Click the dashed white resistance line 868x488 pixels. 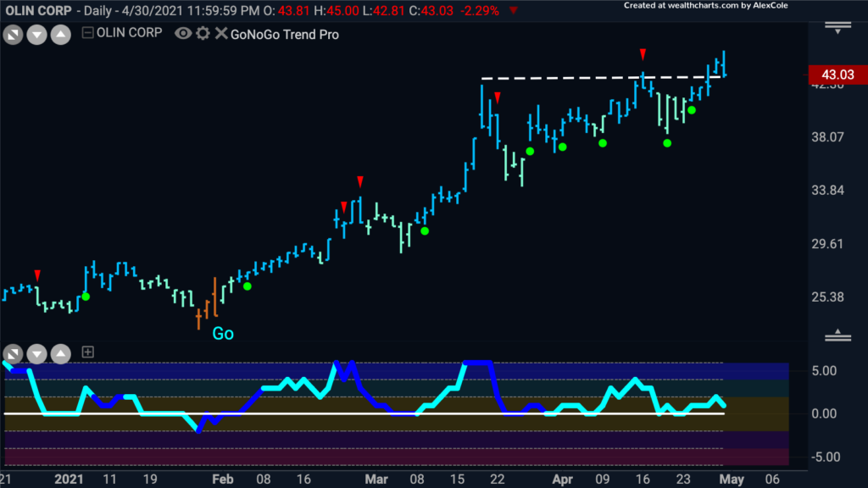[x=601, y=78]
